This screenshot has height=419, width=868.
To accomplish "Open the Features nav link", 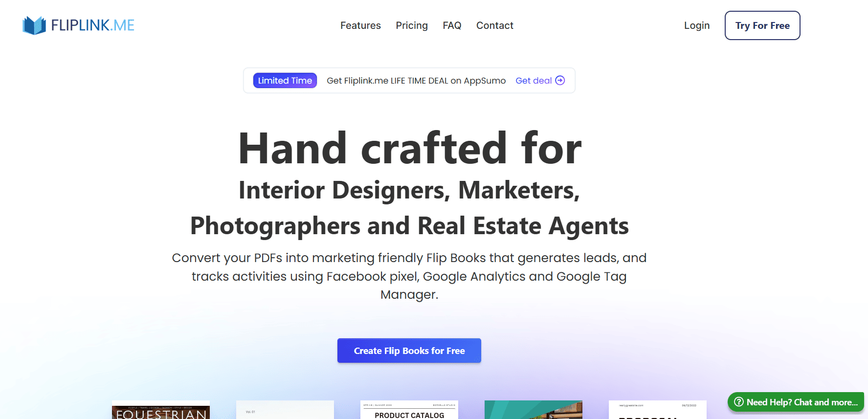I will pos(360,25).
